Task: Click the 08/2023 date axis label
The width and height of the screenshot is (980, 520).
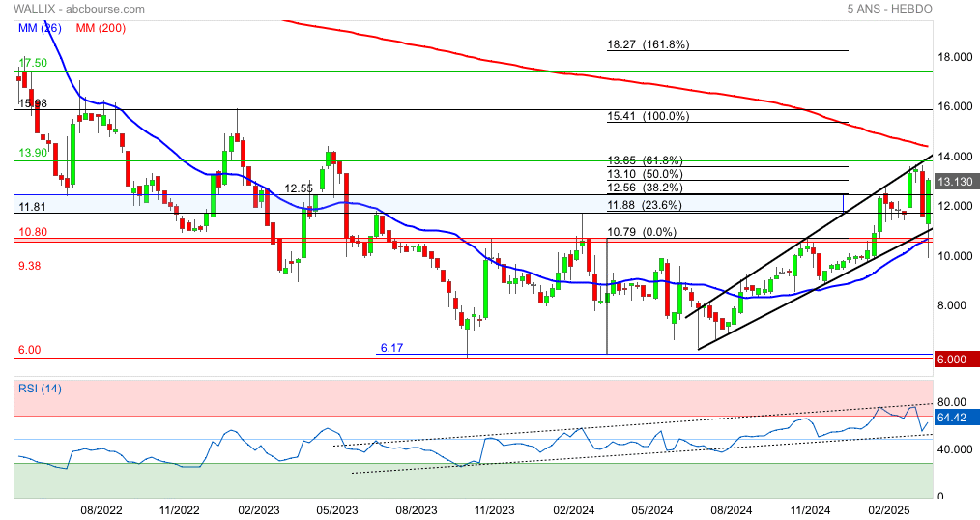Action: click(x=417, y=510)
